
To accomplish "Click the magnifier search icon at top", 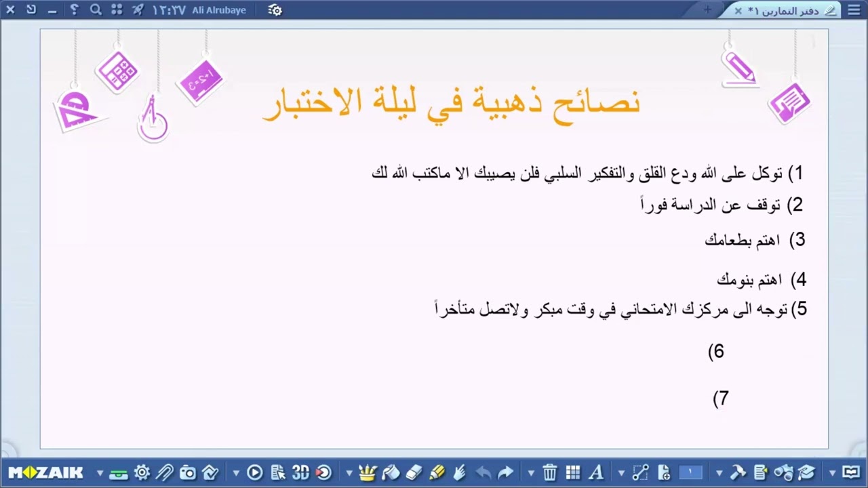I will click(96, 10).
